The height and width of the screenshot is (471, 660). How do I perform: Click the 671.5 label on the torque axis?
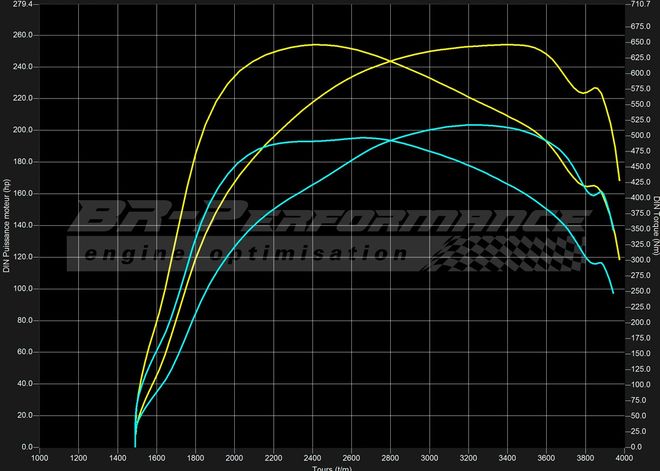(x=638, y=5)
